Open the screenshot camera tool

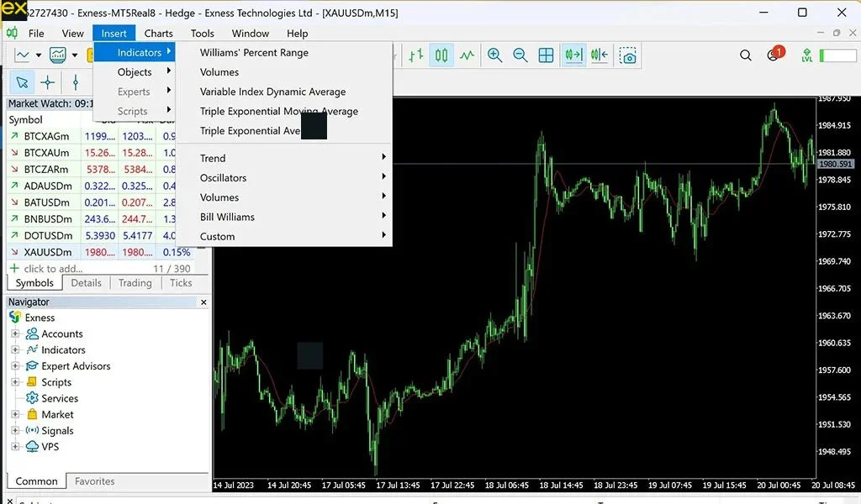pos(628,55)
